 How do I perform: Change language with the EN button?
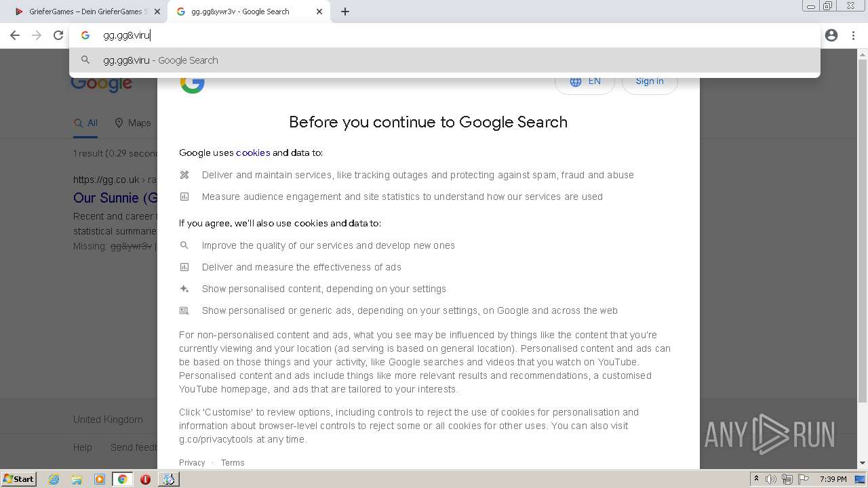click(x=585, y=81)
